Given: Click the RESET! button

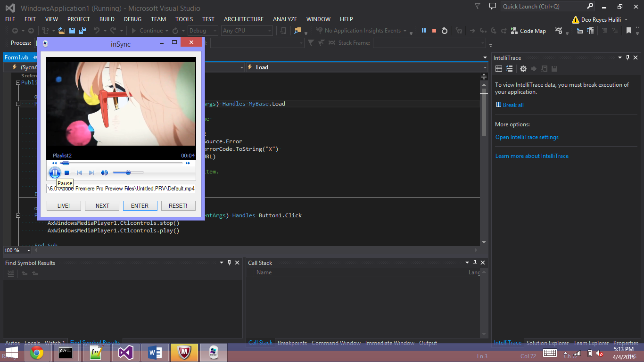Looking at the screenshot, I should (x=178, y=206).
